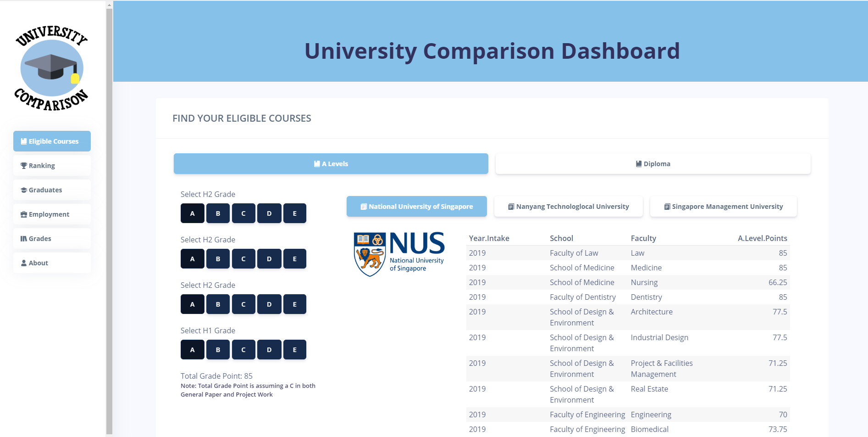Switch to the A Levels tab
This screenshot has height=437, width=868.
pos(331,164)
